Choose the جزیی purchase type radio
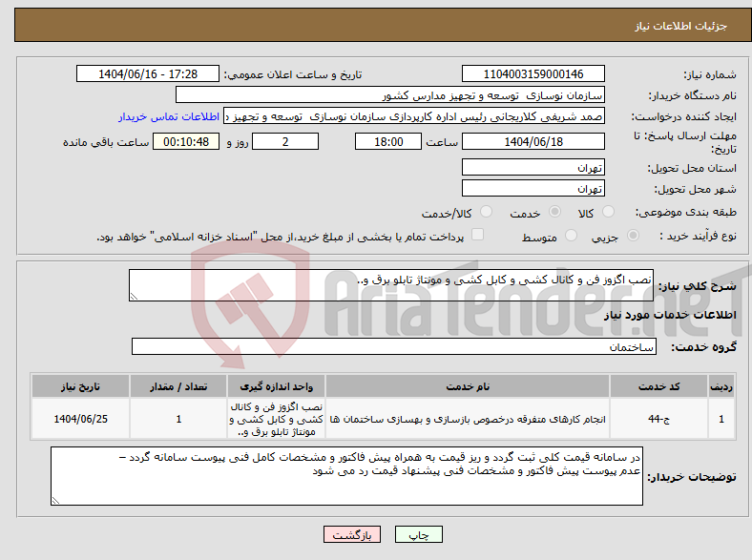The image size is (752, 560). point(633,236)
